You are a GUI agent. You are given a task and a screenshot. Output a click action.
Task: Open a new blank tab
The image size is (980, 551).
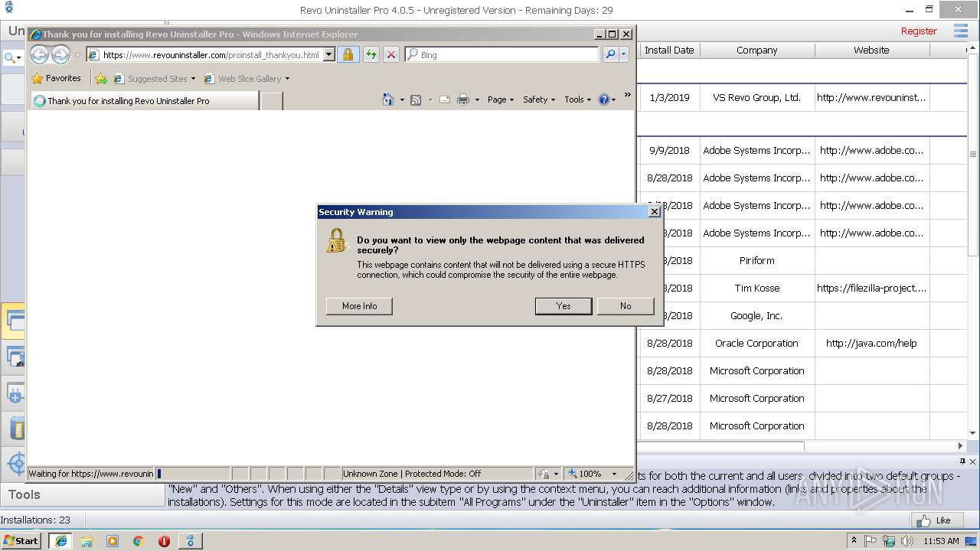271,101
